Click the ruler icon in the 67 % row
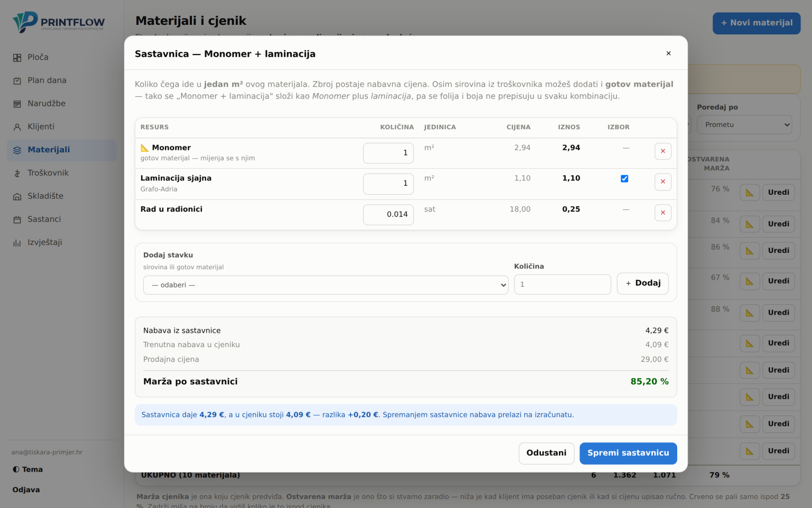This screenshot has height=508, width=812. pos(750,282)
